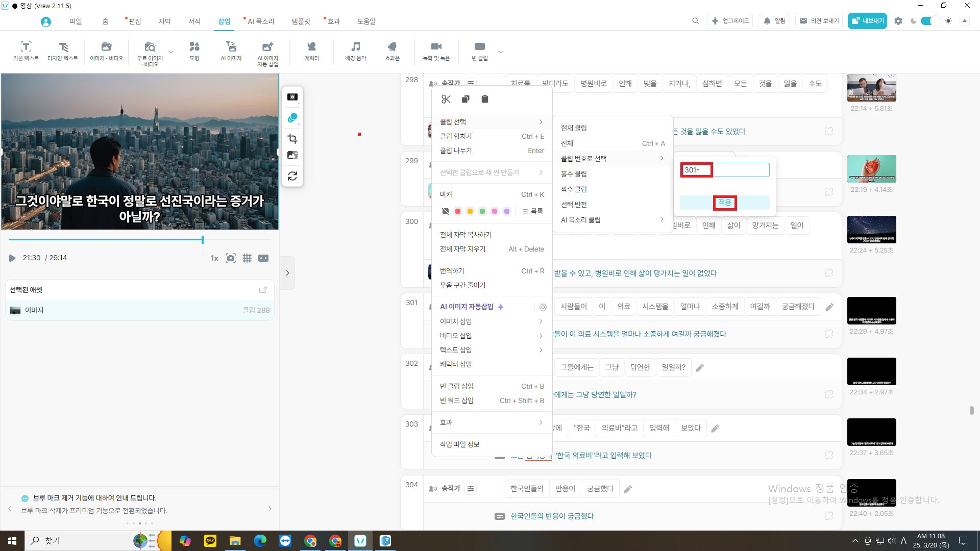
Task: Click the 내보내기 export button
Action: (867, 21)
